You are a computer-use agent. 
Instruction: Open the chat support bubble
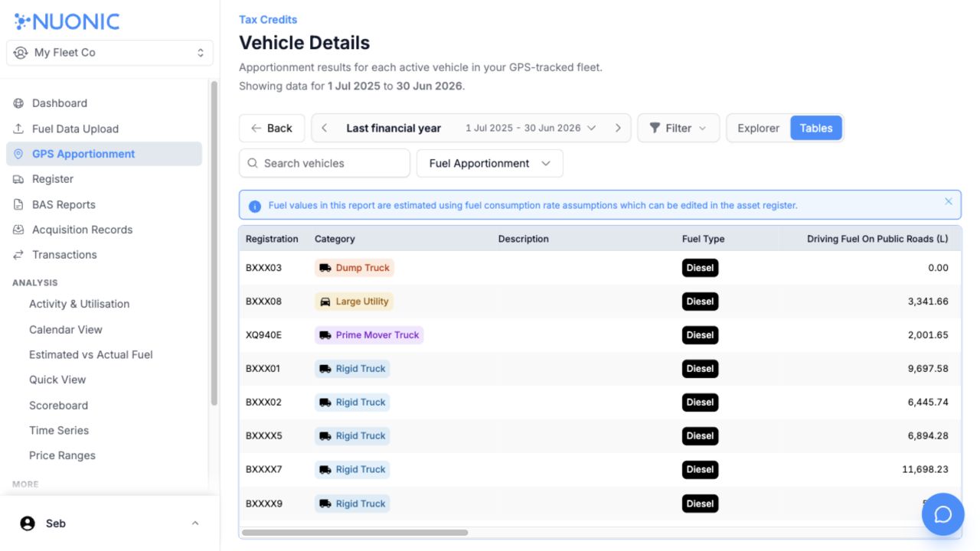942,514
